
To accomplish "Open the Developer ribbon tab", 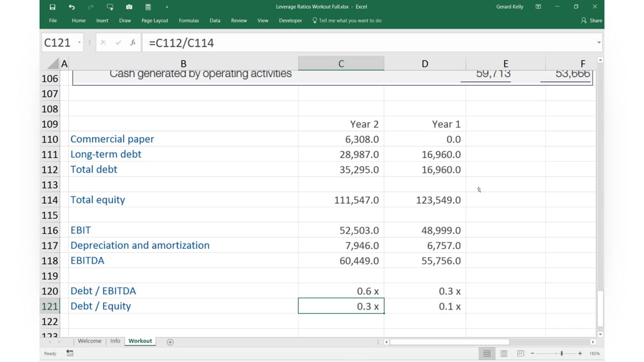I will [290, 20].
